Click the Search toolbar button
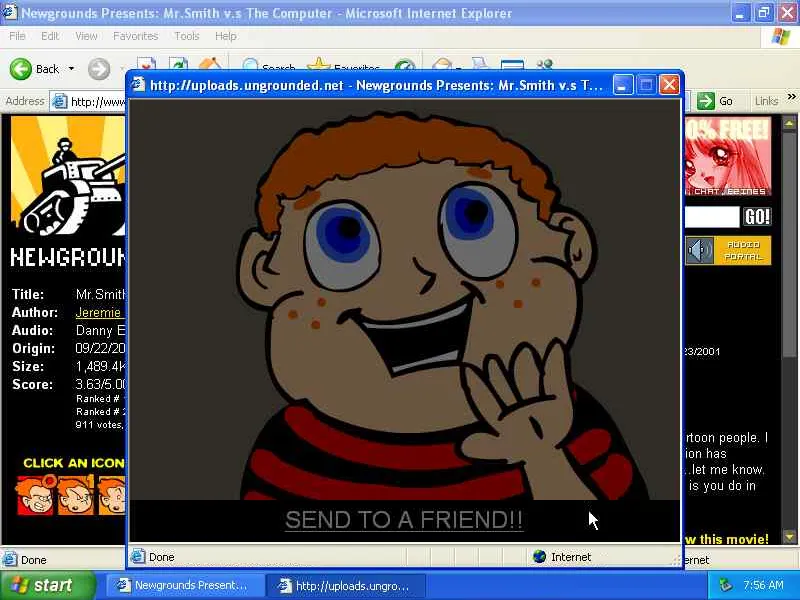800x600 pixels. (268, 66)
